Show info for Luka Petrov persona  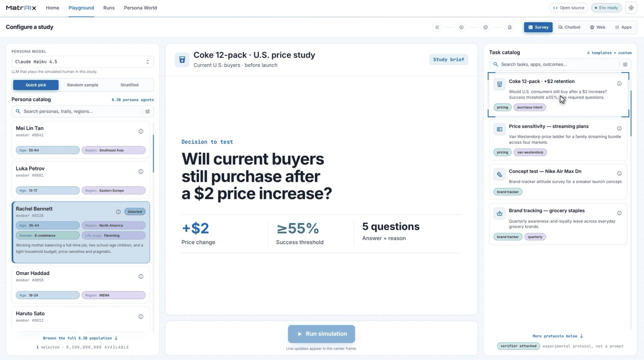point(141,172)
